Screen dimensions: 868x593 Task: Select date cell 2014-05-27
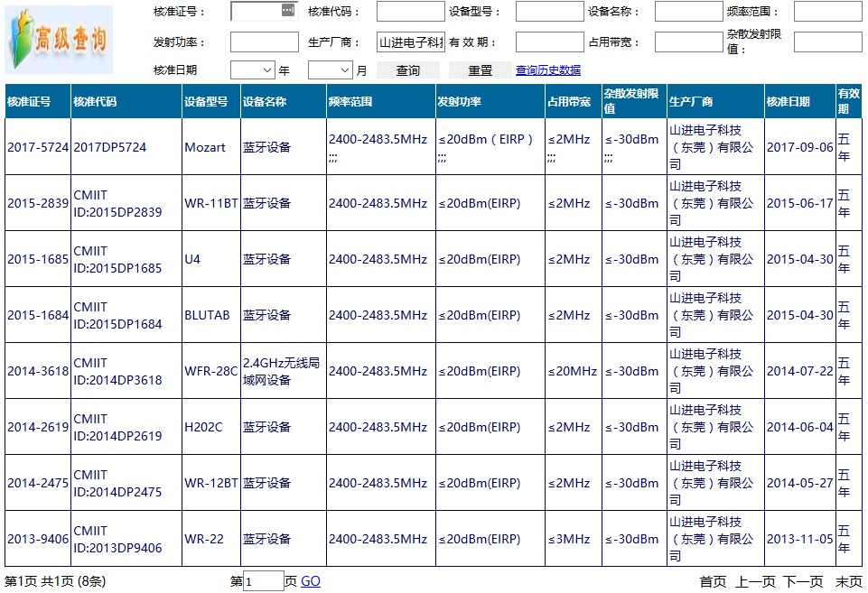pyautogui.click(x=800, y=483)
